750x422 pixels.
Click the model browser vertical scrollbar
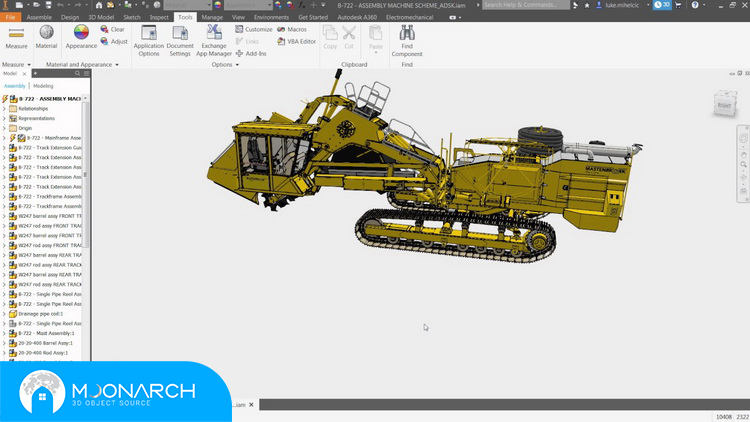[x=86, y=175]
